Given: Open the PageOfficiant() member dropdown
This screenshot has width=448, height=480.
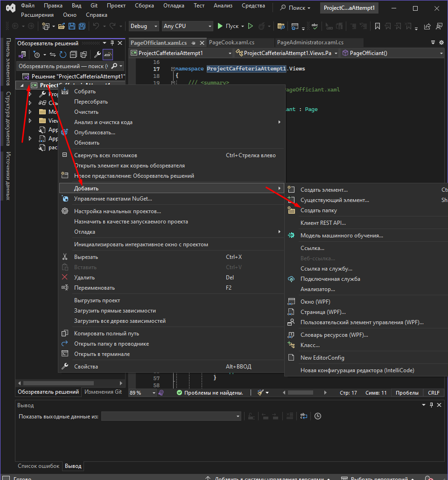Looking at the screenshot, I should point(392,53).
